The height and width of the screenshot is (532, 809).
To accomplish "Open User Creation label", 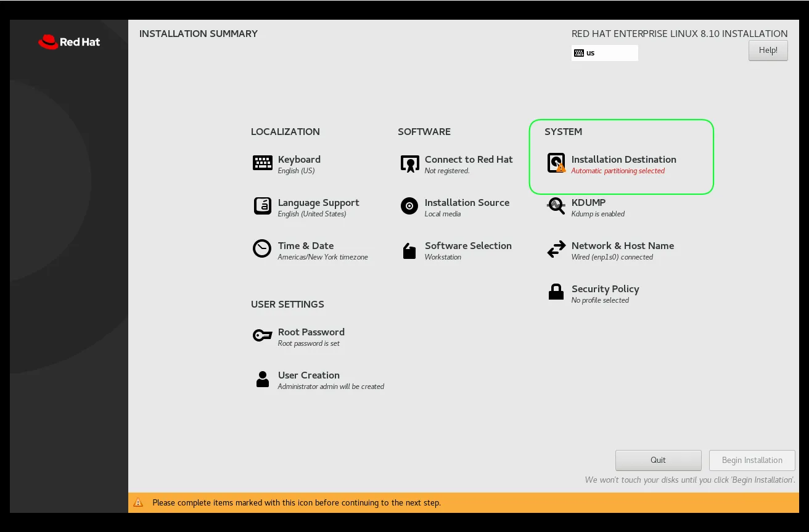I will 308,375.
